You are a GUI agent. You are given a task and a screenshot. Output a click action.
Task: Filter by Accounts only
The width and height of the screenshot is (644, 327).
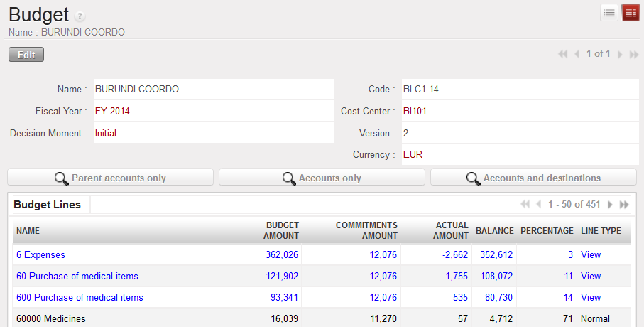click(x=322, y=178)
